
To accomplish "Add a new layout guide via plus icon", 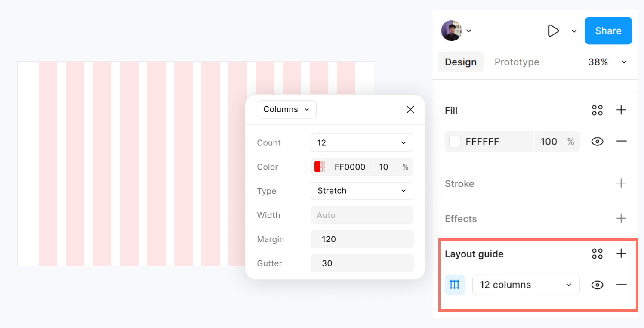I will point(621,254).
